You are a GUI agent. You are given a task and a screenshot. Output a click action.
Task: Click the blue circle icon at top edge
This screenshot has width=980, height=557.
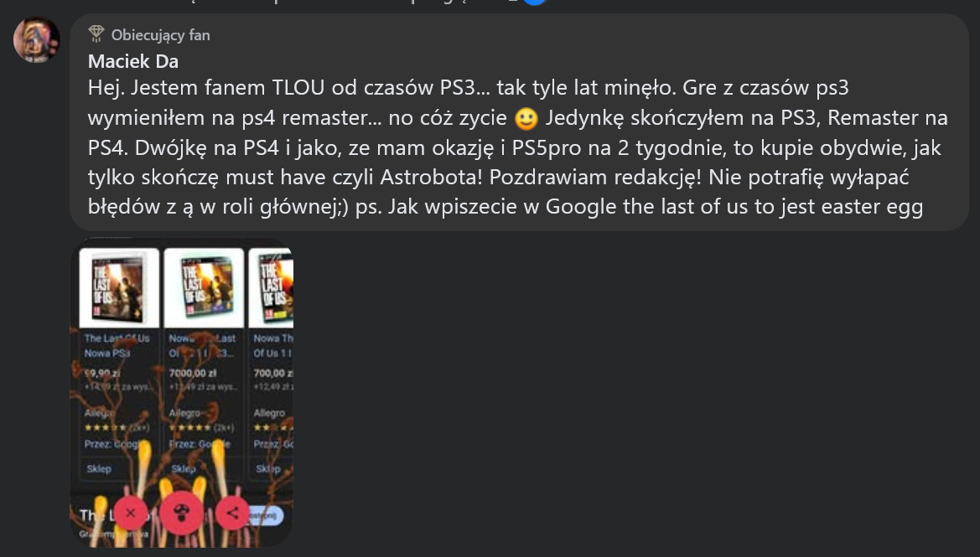point(534,2)
